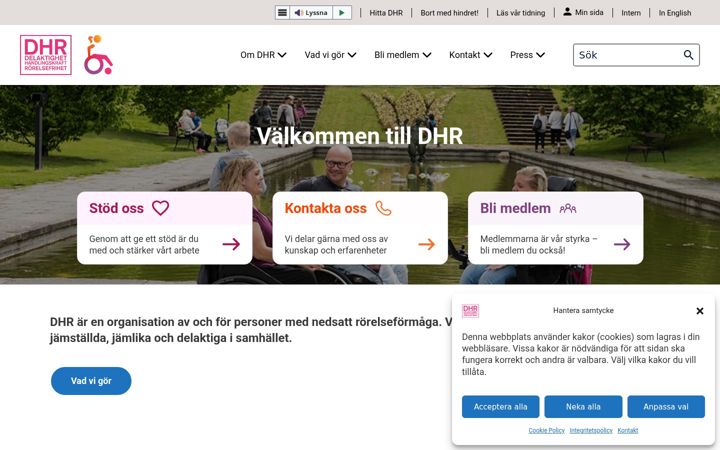Click the wheelchair figure logo
The width and height of the screenshot is (720, 450).
[98, 55]
